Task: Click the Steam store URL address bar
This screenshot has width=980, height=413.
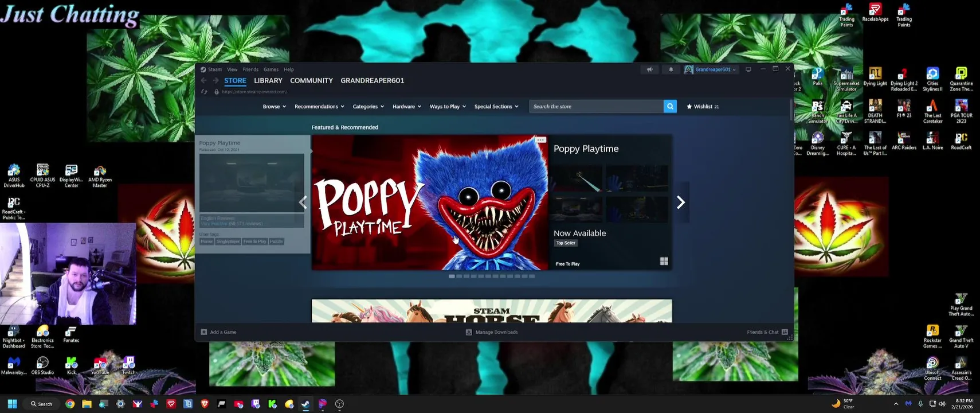Action: (x=254, y=92)
